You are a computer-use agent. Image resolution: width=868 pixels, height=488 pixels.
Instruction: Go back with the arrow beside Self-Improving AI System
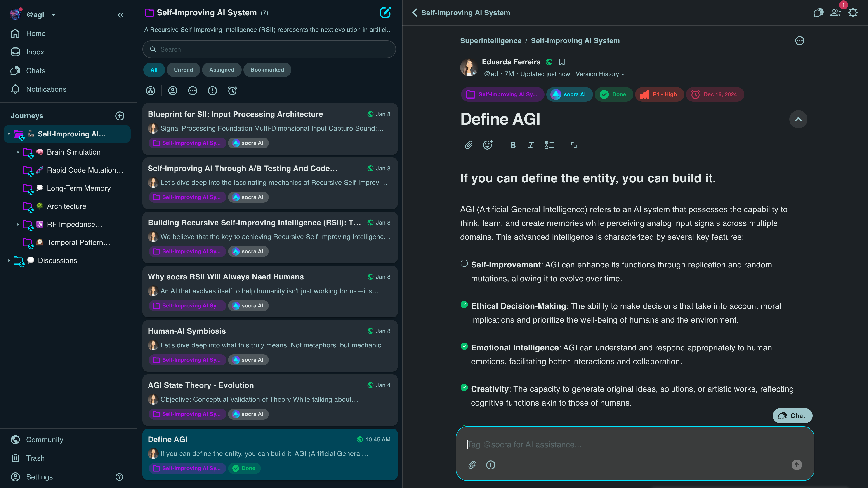(415, 13)
